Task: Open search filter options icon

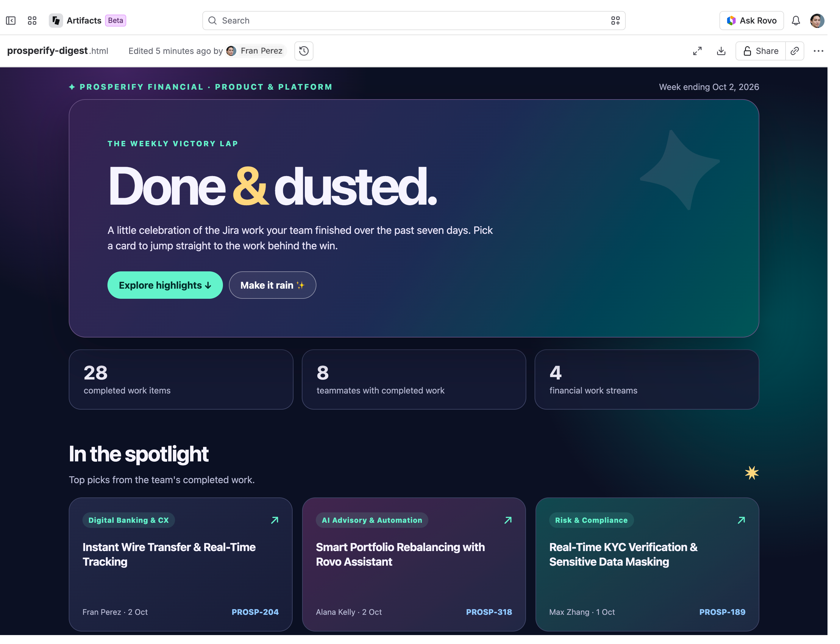Action: (x=615, y=21)
